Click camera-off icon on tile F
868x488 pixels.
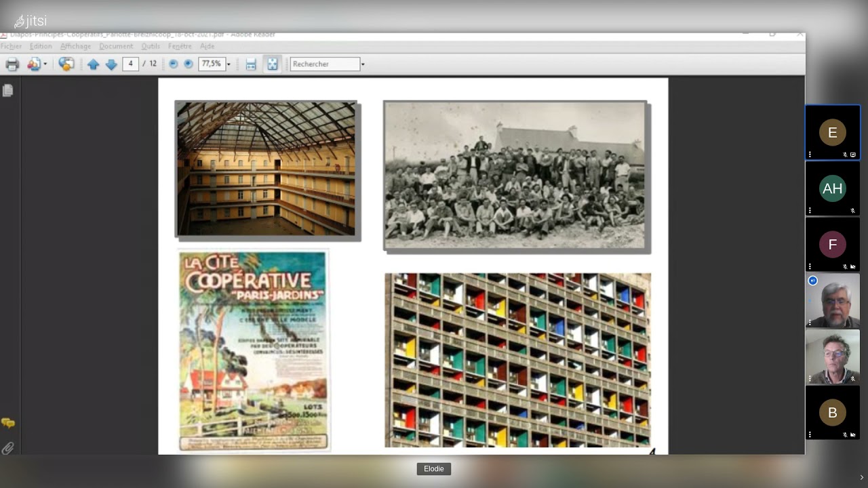click(x=853, y=266)
